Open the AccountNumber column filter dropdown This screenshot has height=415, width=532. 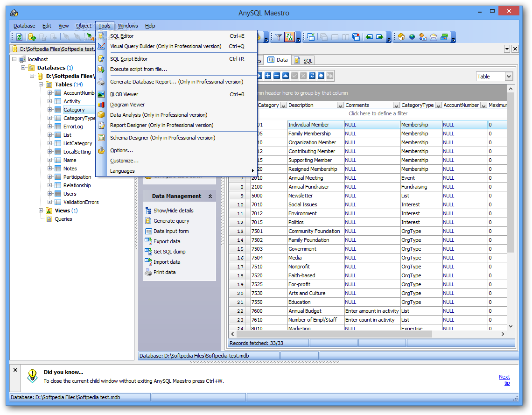pos(484,105)
